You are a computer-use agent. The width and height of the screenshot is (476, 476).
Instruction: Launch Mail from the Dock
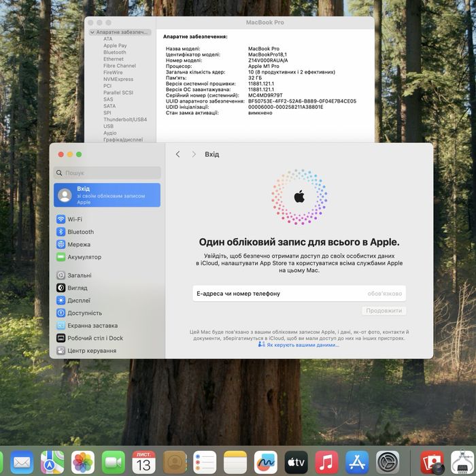click(x=22, y=462)
